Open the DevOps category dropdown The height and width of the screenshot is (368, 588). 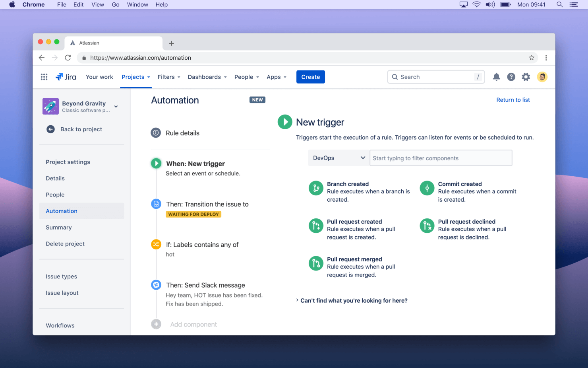pos(338,158)
